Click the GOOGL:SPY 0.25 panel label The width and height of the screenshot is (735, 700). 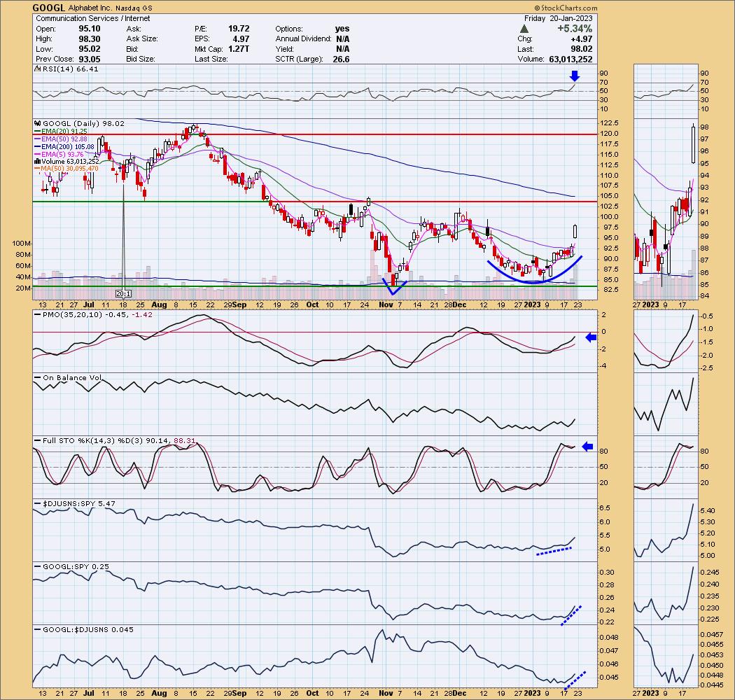[x=76, y=566]
